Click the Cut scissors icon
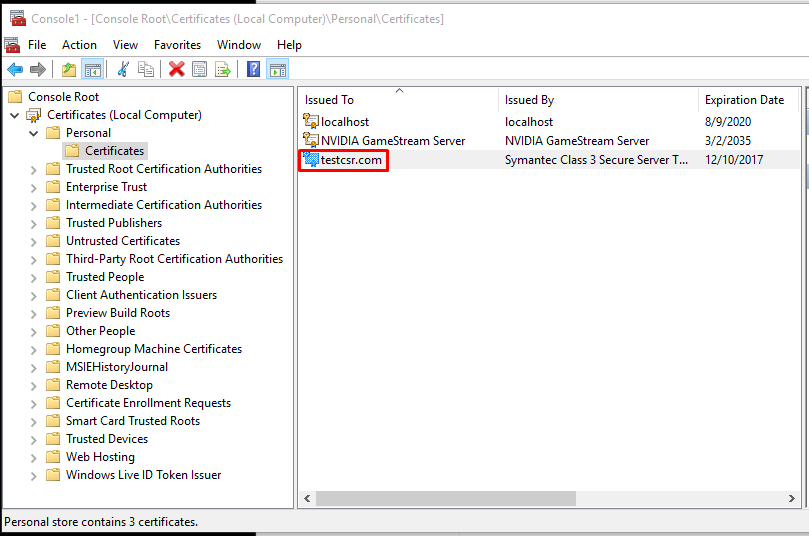The image size is (809, 536). pyautogui.click(x=123, y=69)
